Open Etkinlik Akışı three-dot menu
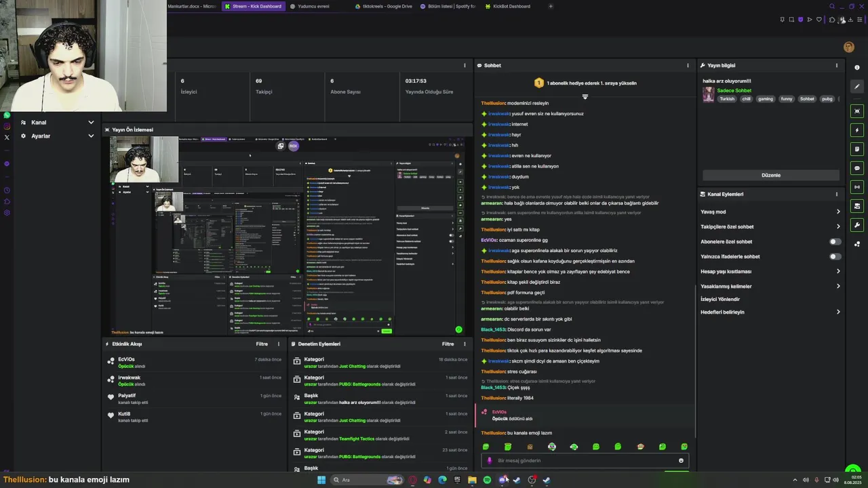Viewport: 868px width, 488px height. 278,344
